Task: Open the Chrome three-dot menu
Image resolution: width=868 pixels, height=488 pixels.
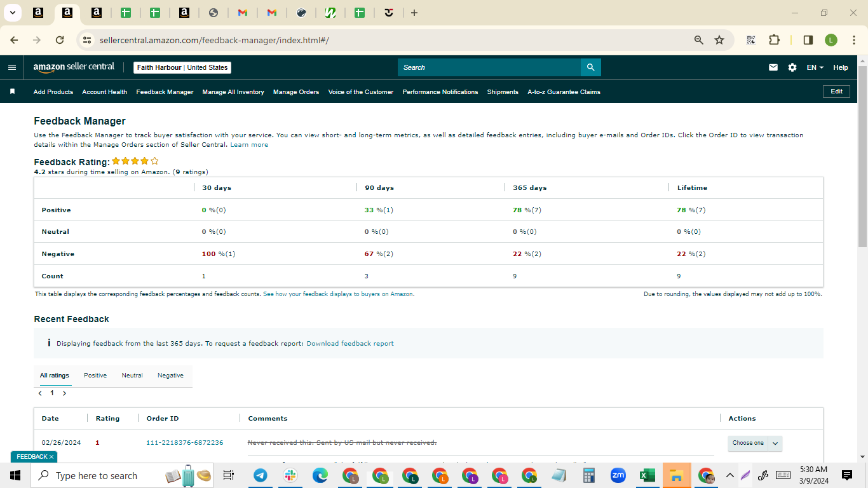Action: pos(853,40)
